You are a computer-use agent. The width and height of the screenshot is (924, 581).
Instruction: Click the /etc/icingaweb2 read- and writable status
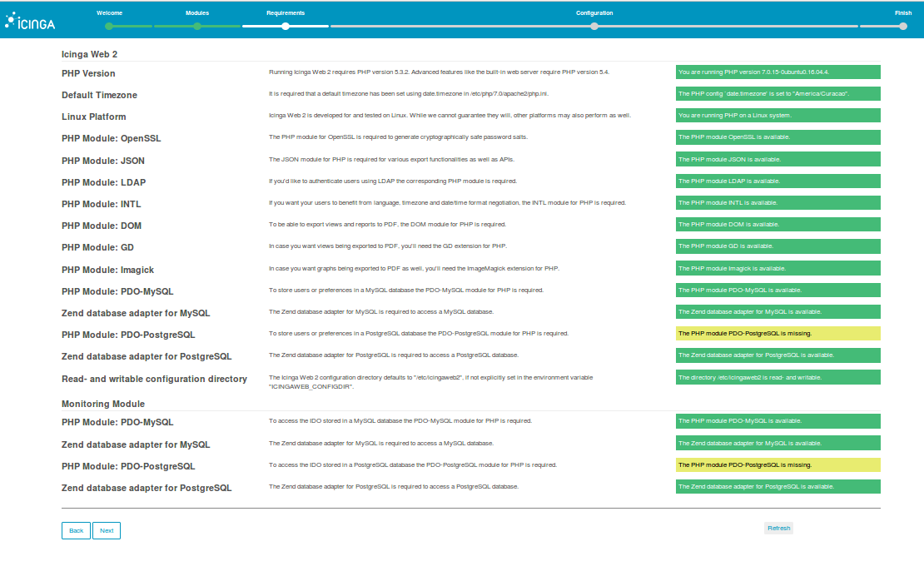777,377
